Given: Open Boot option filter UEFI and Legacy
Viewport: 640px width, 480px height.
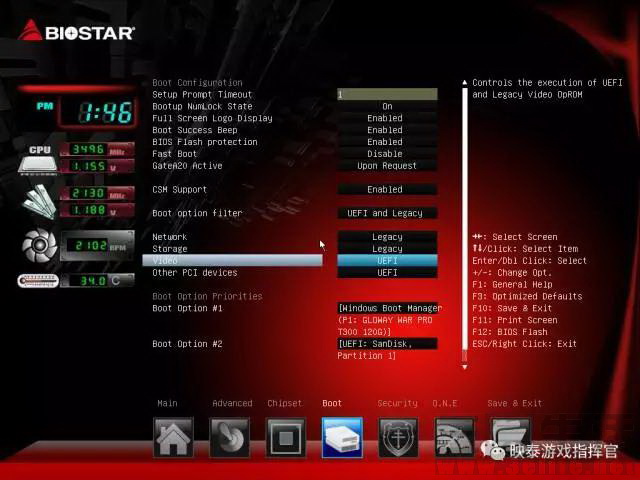Looking at the screenshot, I should (x=387, y=213).
